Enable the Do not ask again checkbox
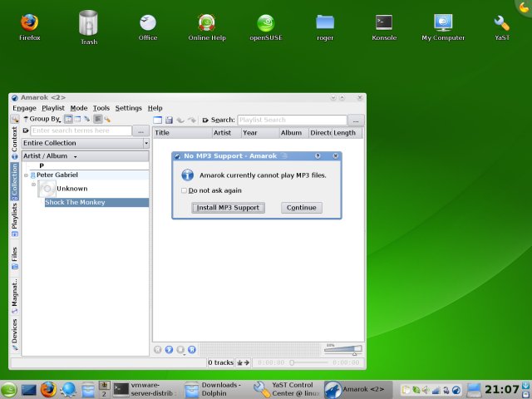The image size is (532, 399). 184,190
